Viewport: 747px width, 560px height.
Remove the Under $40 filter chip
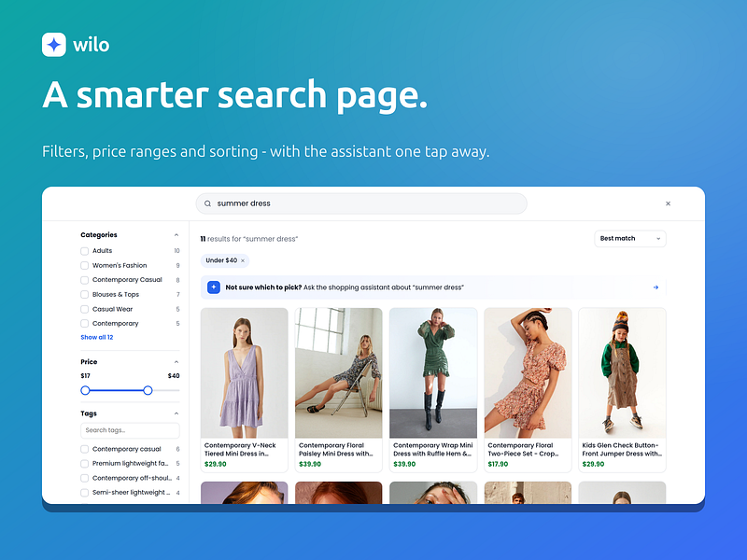point(243,260)
